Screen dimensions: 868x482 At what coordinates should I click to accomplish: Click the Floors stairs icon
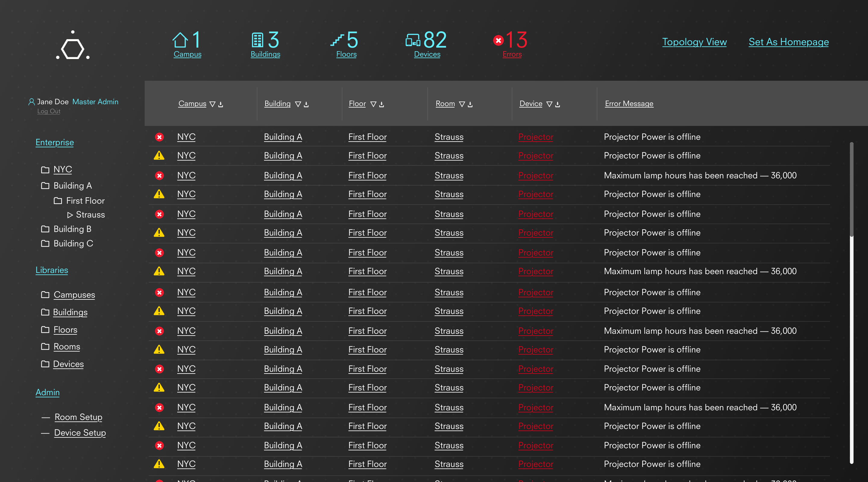click(337, 40)
